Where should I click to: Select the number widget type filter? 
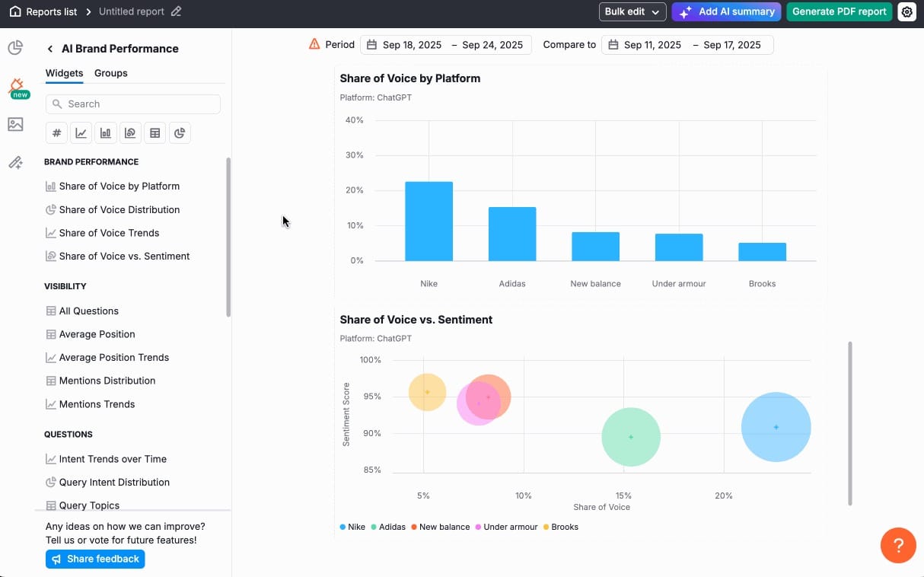(x=56, y=132)
